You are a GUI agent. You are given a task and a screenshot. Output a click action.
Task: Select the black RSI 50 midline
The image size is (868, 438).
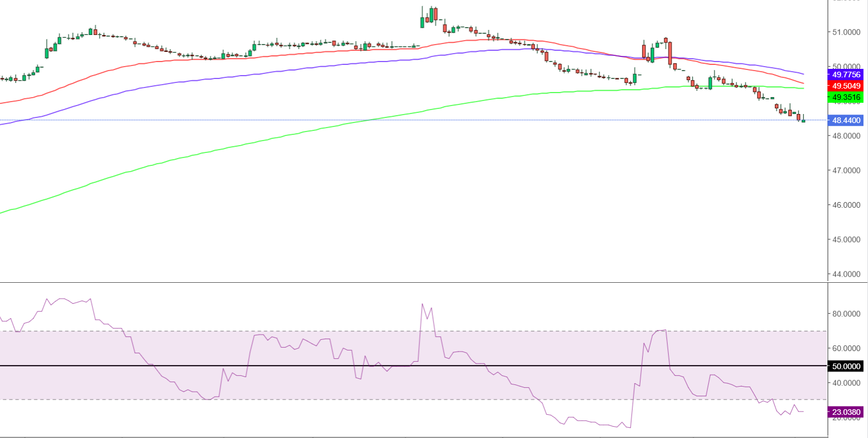pos(413,366)
